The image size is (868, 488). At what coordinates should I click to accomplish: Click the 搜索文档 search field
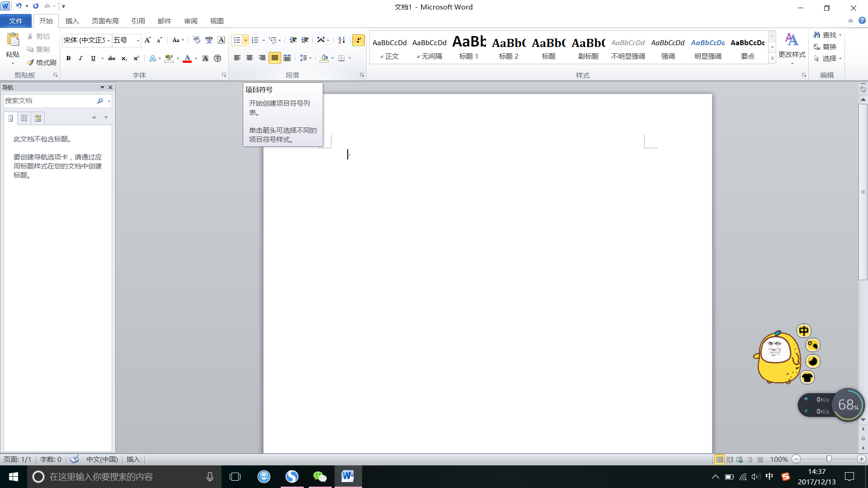tap(49, 101)
